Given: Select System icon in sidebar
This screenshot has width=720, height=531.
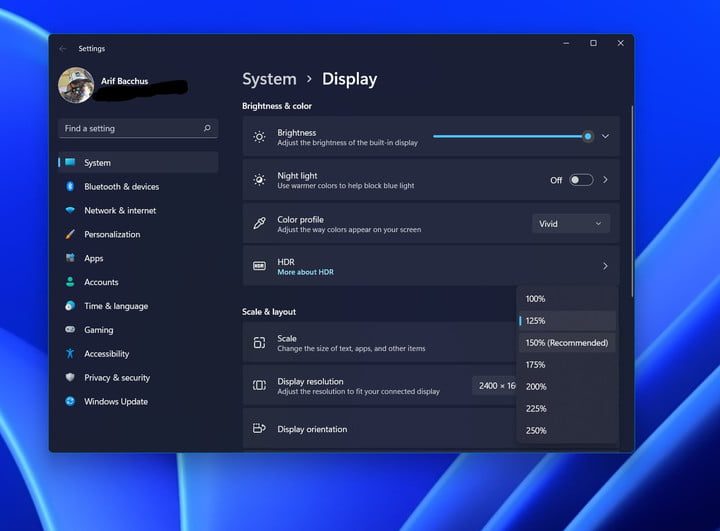Looking at the screenshot, I should (70, 162).
